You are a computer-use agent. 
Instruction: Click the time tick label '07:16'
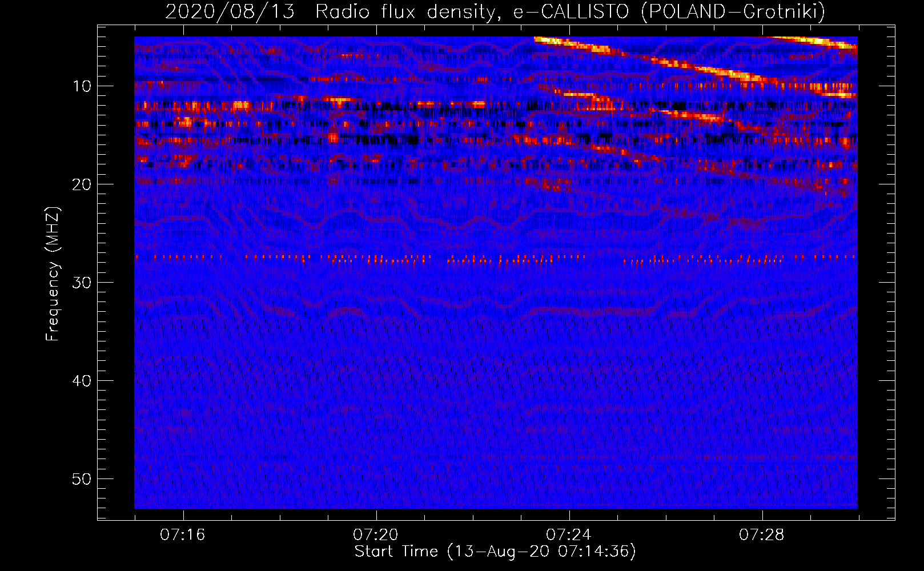(x=182, y=535)
